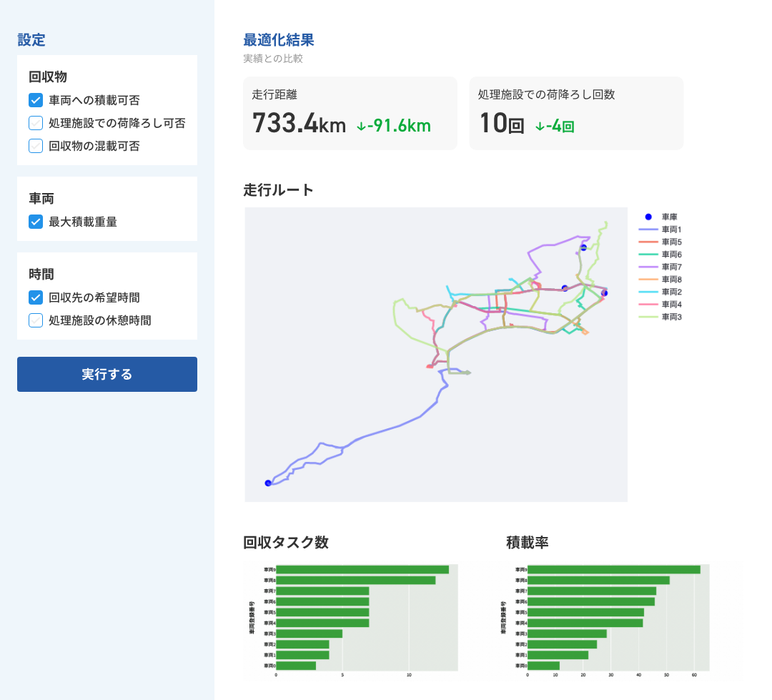
Task: Click 車両2 bar in 回収タスク数 chart
Action: click(302, 644)
